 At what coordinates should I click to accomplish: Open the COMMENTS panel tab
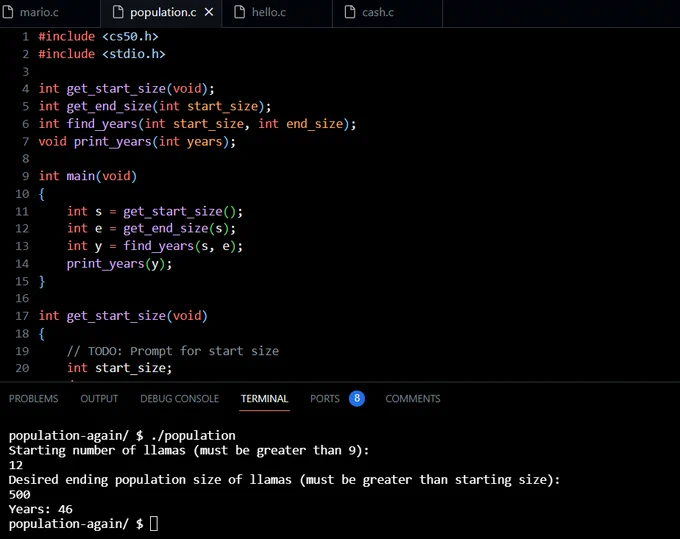(413, 399)
